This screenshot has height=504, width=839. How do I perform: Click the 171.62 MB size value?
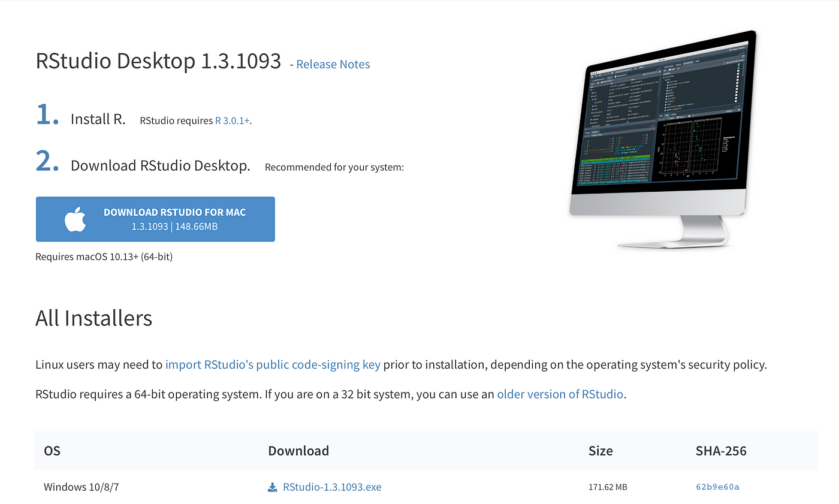pyautogui.click(x=608, y=487)
